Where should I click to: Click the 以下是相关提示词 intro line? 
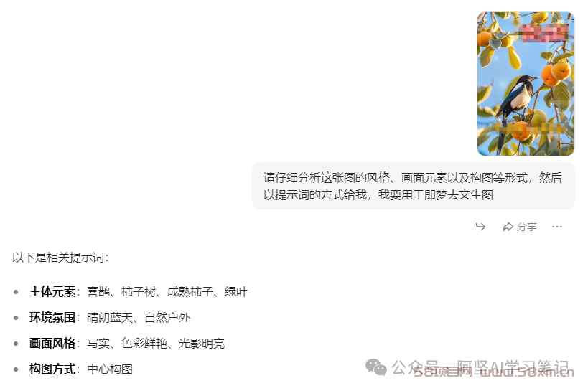pos(61,258)
